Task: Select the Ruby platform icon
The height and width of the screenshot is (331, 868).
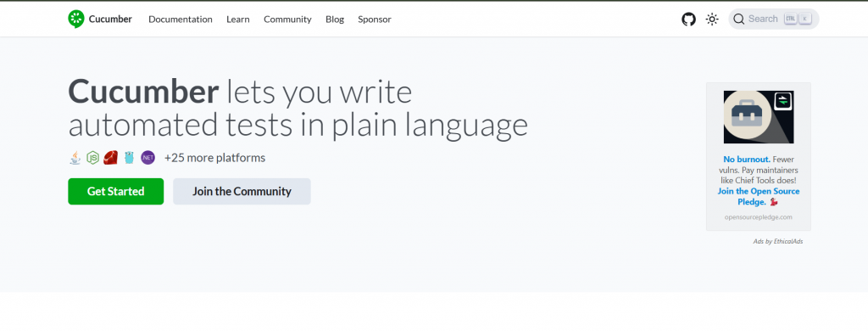Action: click(x=111, y=158)
